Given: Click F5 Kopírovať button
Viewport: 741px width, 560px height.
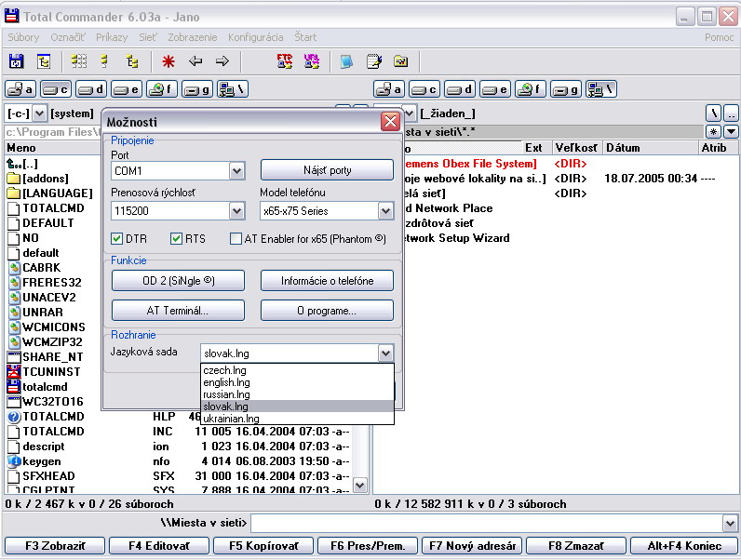Looking at the screenshot, I should tap(263, 546).
